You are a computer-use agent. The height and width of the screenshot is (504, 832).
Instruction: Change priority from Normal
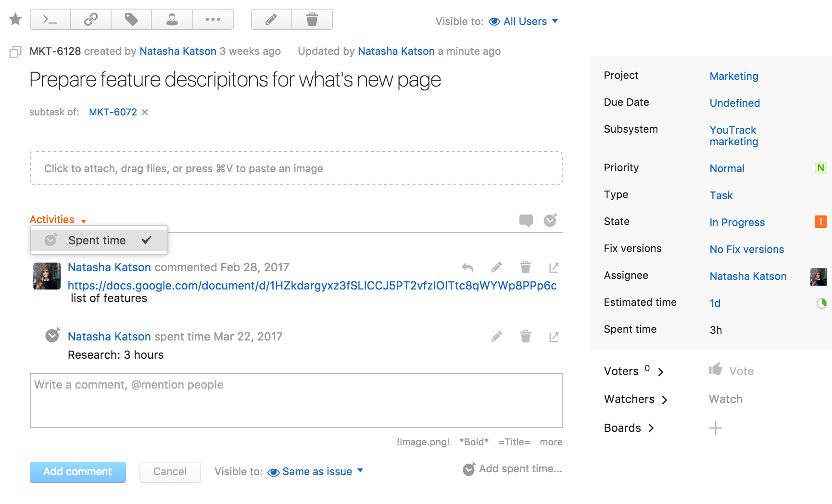pos(727,168)
